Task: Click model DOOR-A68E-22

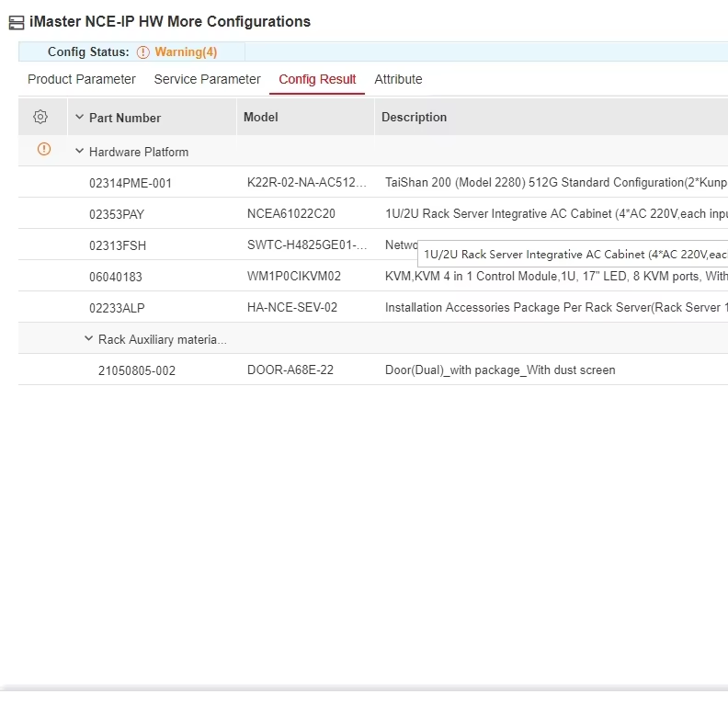Action: 290,370
